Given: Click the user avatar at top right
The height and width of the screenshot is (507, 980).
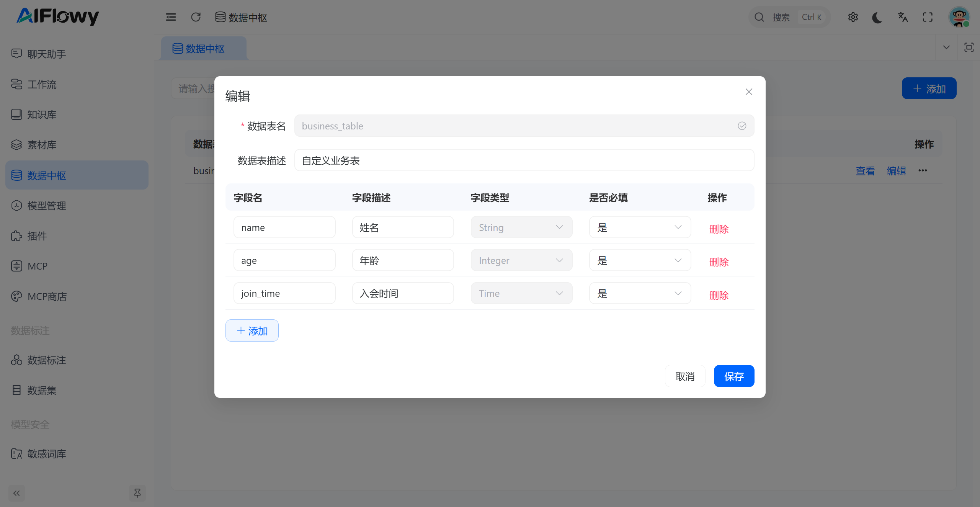Looking at the screenshot, I should (x=959, y=17).
